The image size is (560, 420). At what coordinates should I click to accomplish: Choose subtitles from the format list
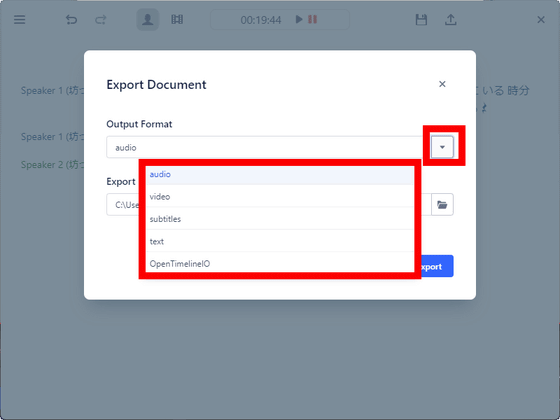[x=280, y=219]
